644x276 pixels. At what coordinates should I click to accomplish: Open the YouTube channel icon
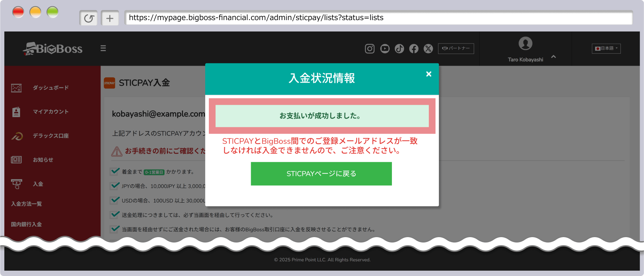pyautogui.click(x=385, y=49)
